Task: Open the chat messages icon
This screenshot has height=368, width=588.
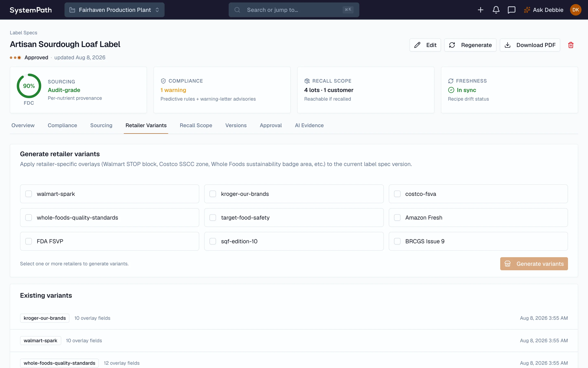Action: [511, 10]
